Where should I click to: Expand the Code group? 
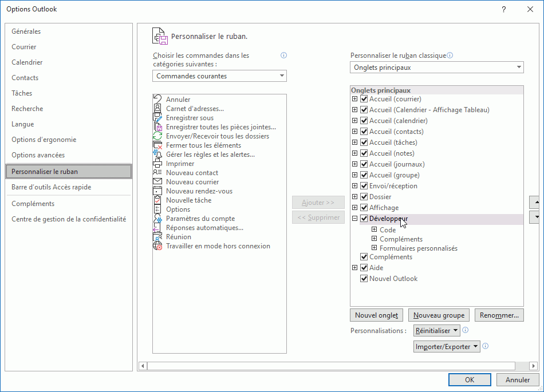[x=374, y=229]
